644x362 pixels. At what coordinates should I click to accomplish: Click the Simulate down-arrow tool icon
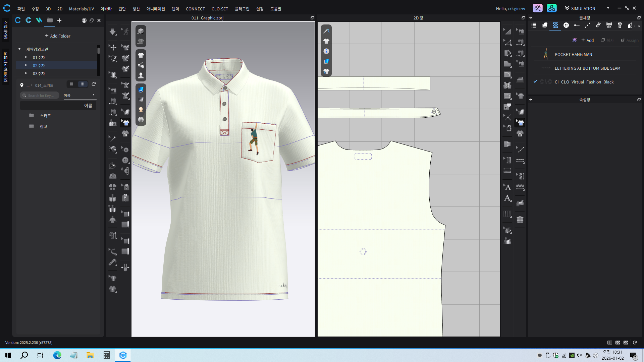point(113,32)
